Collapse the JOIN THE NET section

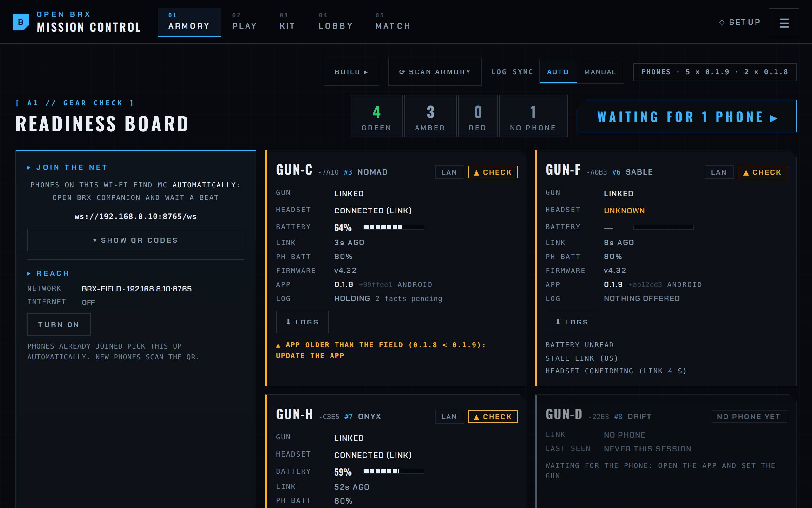tap(67, 167)
